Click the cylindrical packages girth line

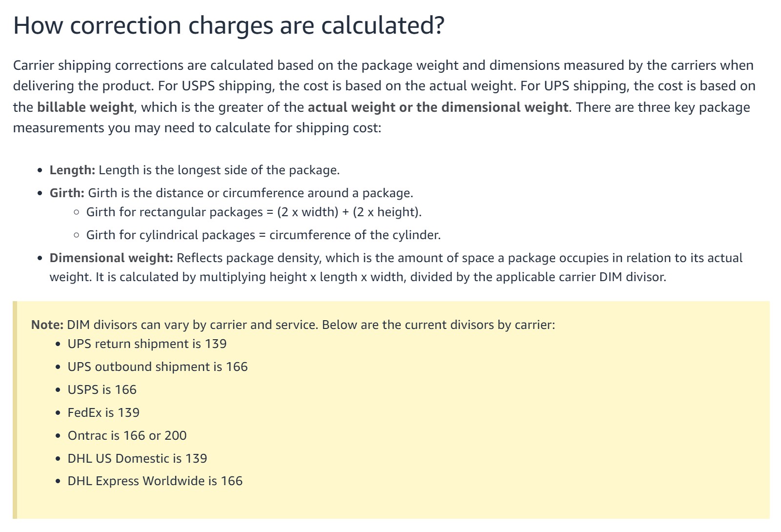264,235
